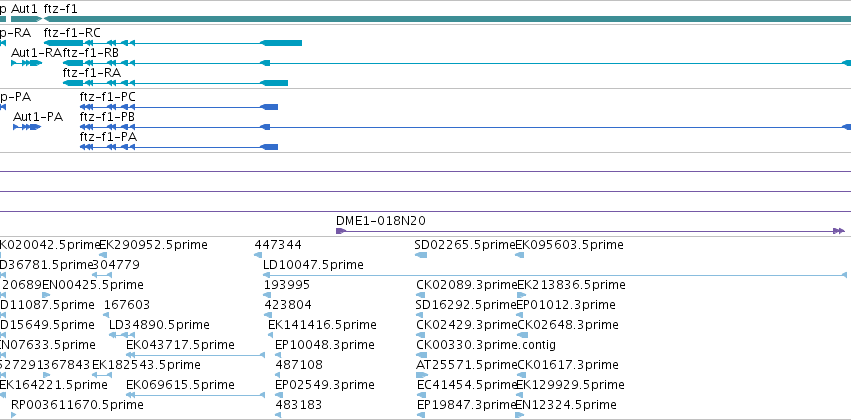Select RP003611670.5prime label
The height and width of the screenshot is (420, 851).
(x=77, y=405)
